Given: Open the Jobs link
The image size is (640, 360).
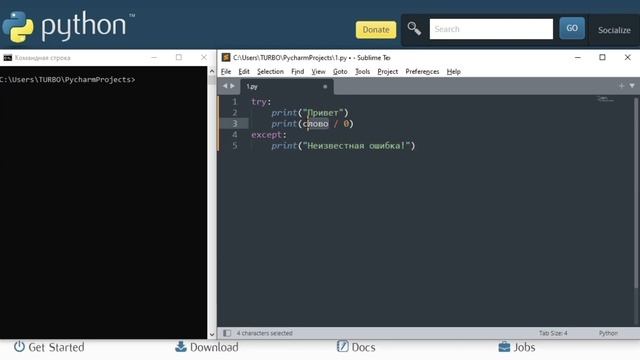Looking at the screenshot, I should (524, 347).
